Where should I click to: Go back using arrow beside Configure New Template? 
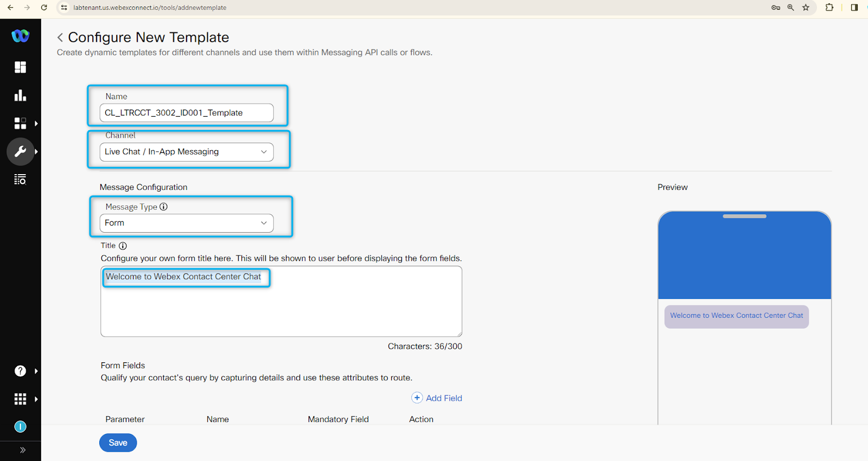[60, 37]
